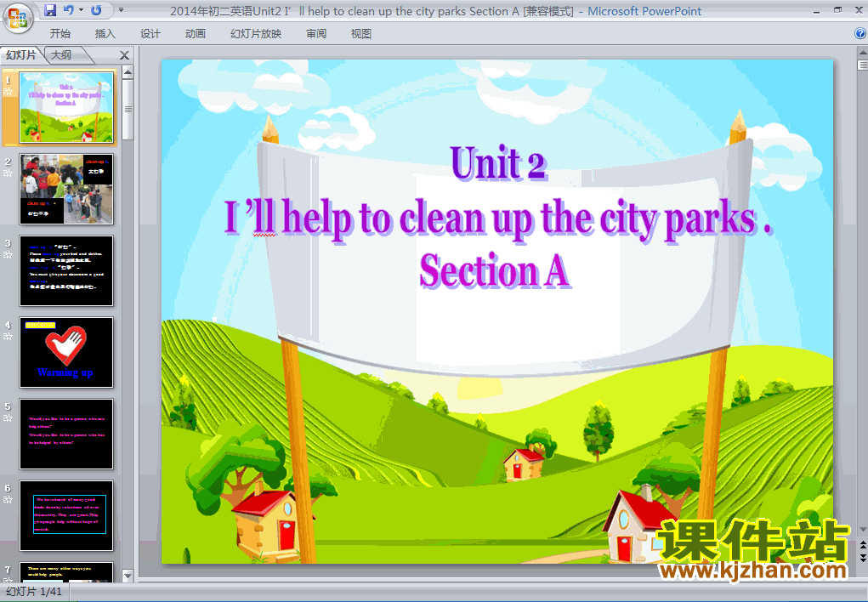Click thumbnail pane scroll up arrow
868x602 pixels.
(x=128, y=72)
